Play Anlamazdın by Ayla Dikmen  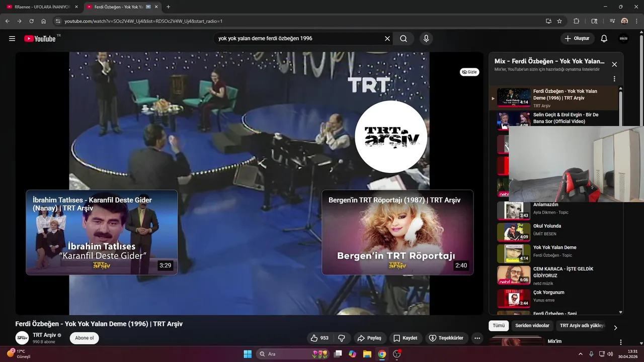(553, 210)
